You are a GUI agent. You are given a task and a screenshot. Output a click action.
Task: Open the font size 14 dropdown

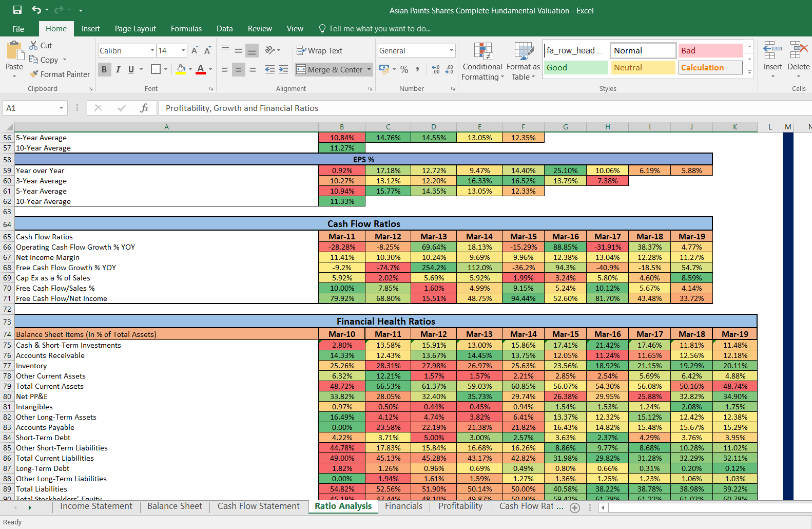pyautogui.click(x=183, y=50)
